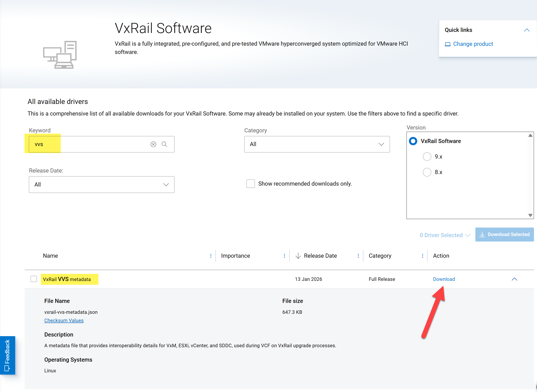Open Importance column options menu icon
The height and width of the screenshot is (392, 537).
tap(284, 256)
